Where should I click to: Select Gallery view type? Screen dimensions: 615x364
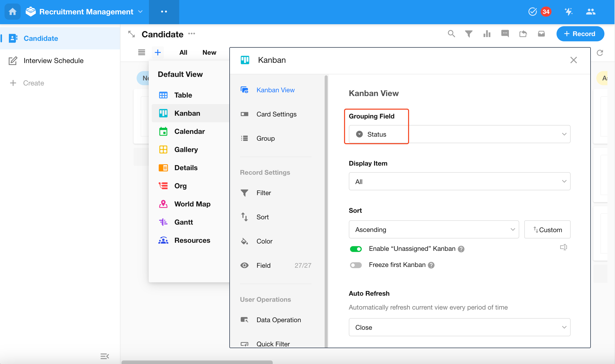191,149
